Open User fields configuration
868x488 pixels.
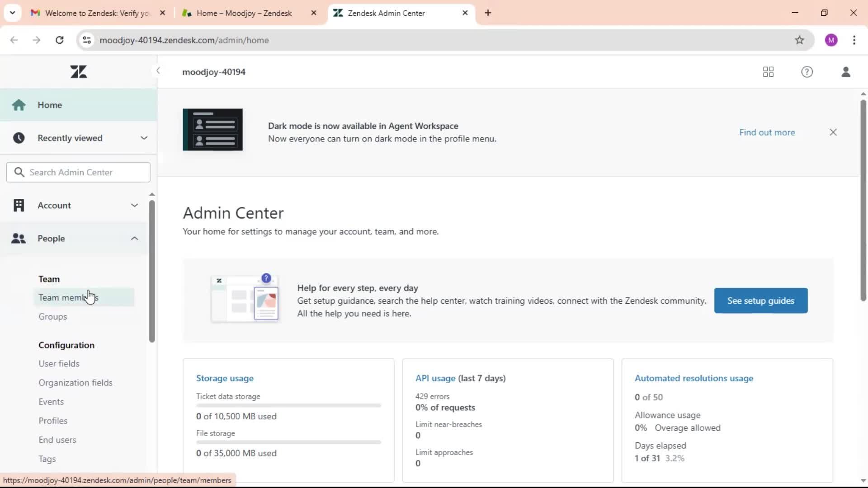click(59, 364)
